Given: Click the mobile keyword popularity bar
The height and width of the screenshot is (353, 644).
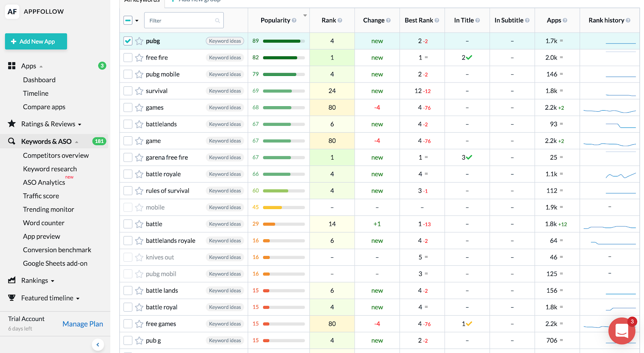Looking at the screenshot, I should (284, 207).
